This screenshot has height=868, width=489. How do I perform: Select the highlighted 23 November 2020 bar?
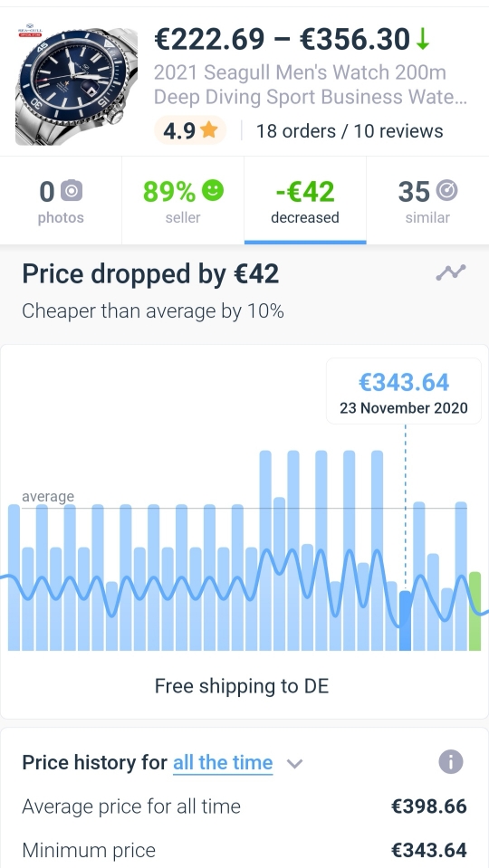click(x=406, y=621)
